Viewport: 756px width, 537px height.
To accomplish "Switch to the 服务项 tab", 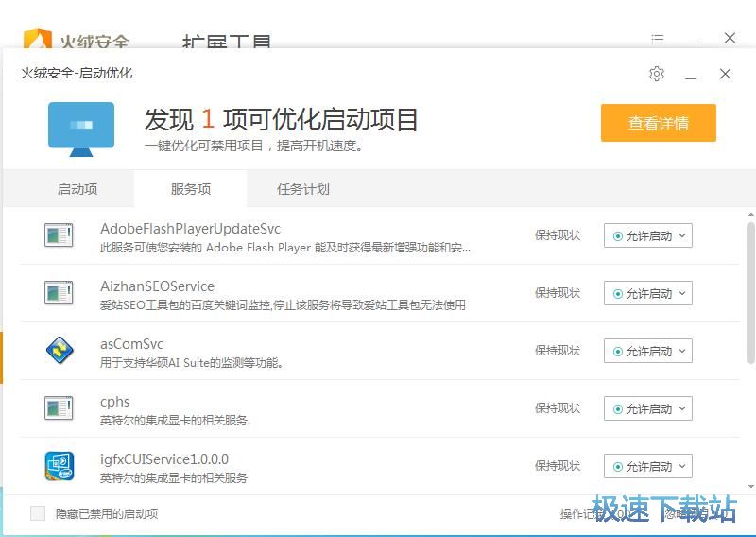I will pos(191,189).
